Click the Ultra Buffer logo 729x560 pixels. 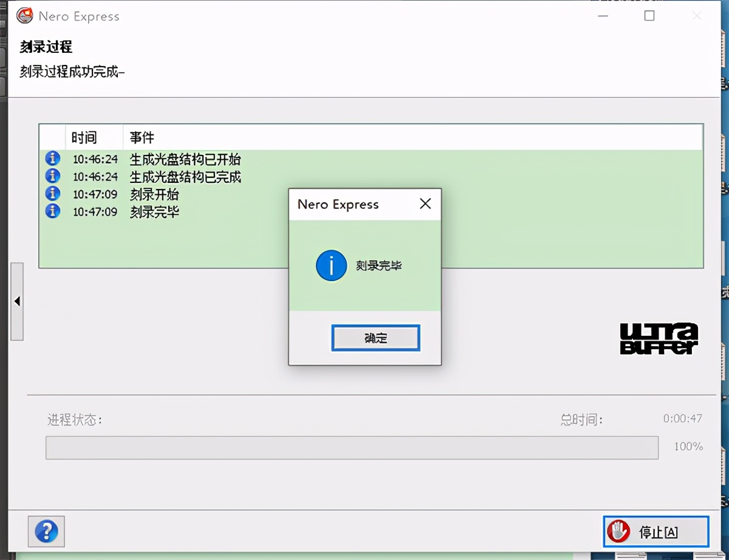click(658, 338)
